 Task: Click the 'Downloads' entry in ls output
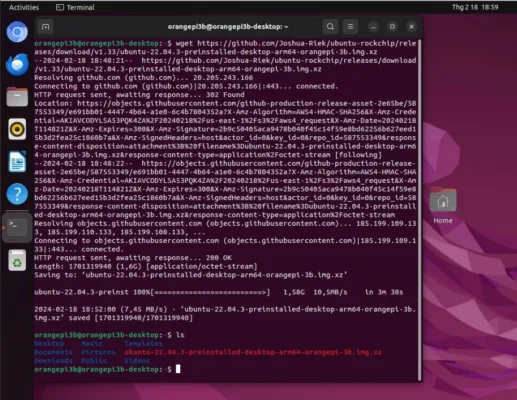(53, 361)
